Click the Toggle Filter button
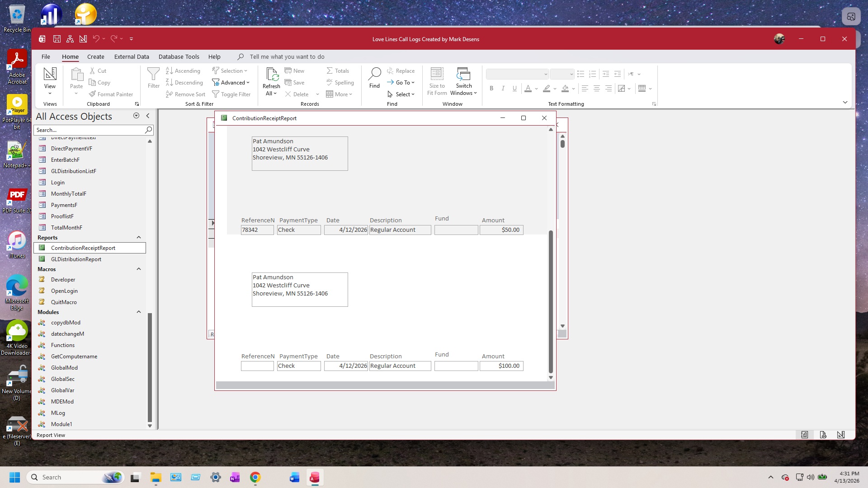Viewport: 868px width, 488px height. tap(231, 94)
